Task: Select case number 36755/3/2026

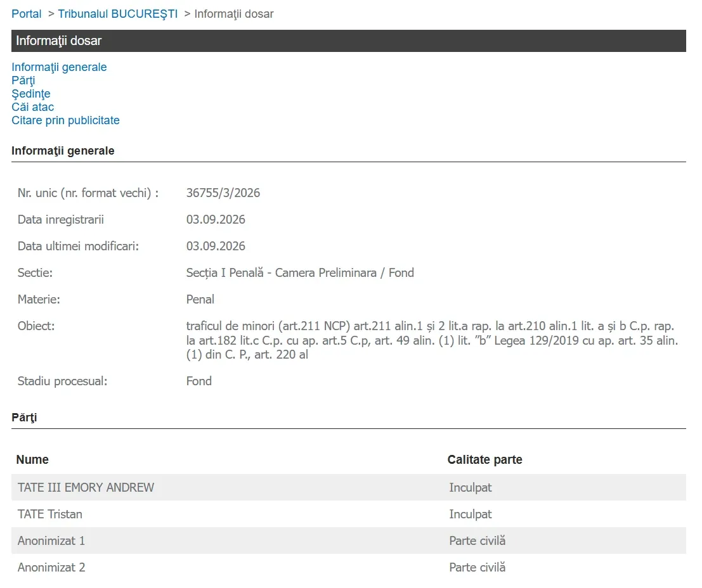Action: 223,193
